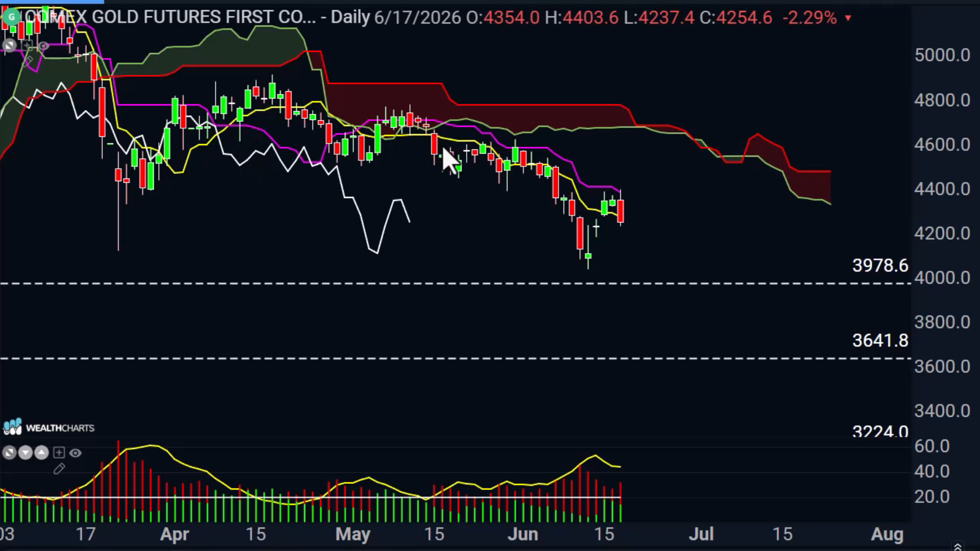Open COMEX Gold Futures symbol selector

pyautogui.click(x=170, y=17)
